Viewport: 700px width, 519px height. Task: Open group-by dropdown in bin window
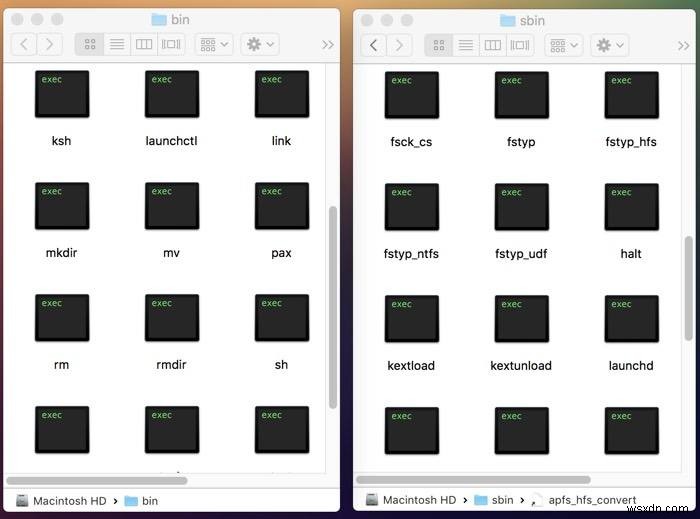214,44
